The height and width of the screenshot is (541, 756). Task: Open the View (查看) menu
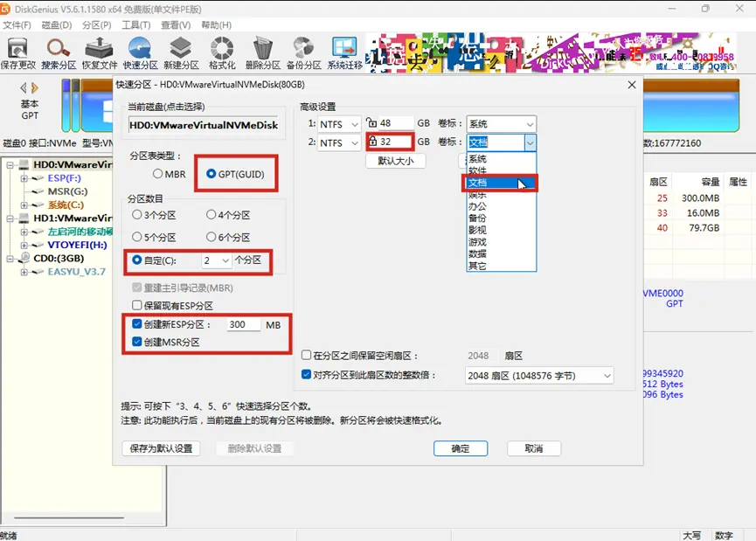point(176,25)
